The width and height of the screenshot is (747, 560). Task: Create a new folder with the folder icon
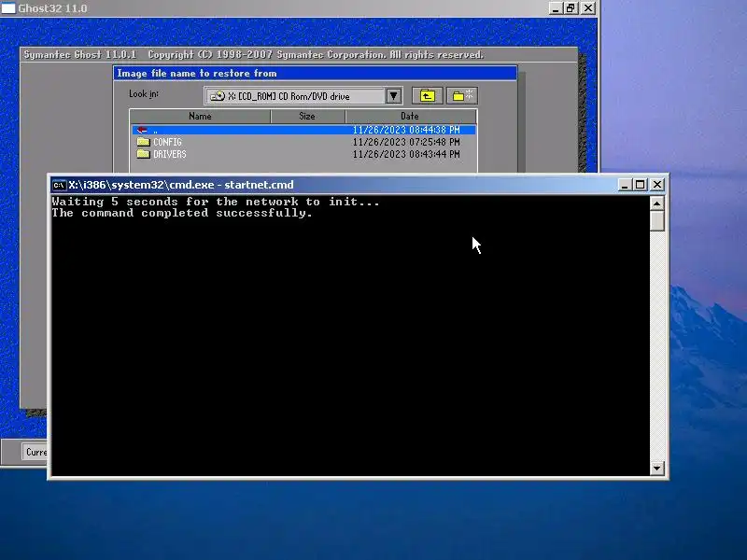[x=461, y=96]
